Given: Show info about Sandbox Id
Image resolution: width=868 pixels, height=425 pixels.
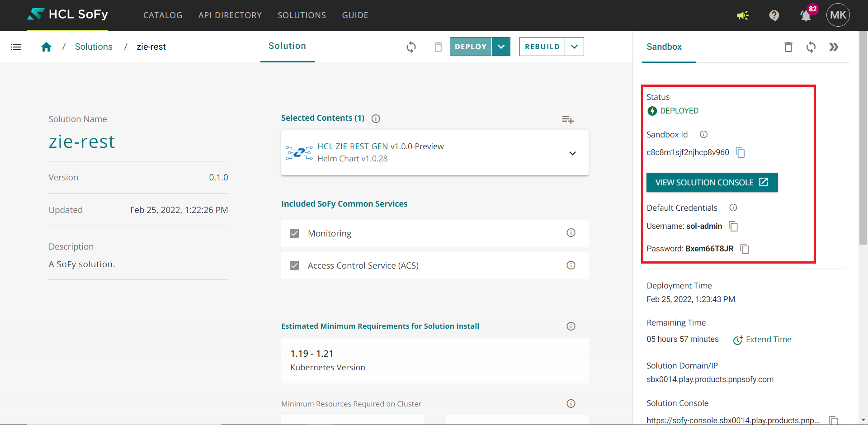Looking at the screenshot, I should click(x=704, y=134).
